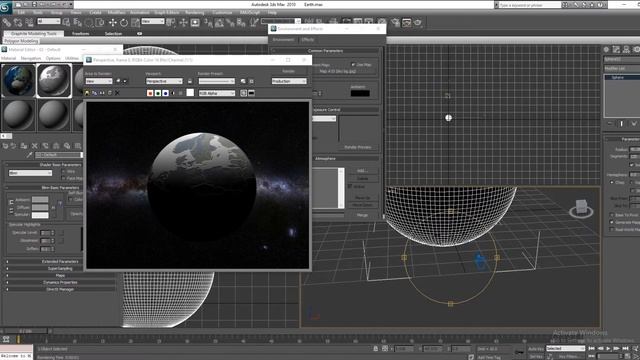Open Render Preset dropdown

click(x=217, y=81)
